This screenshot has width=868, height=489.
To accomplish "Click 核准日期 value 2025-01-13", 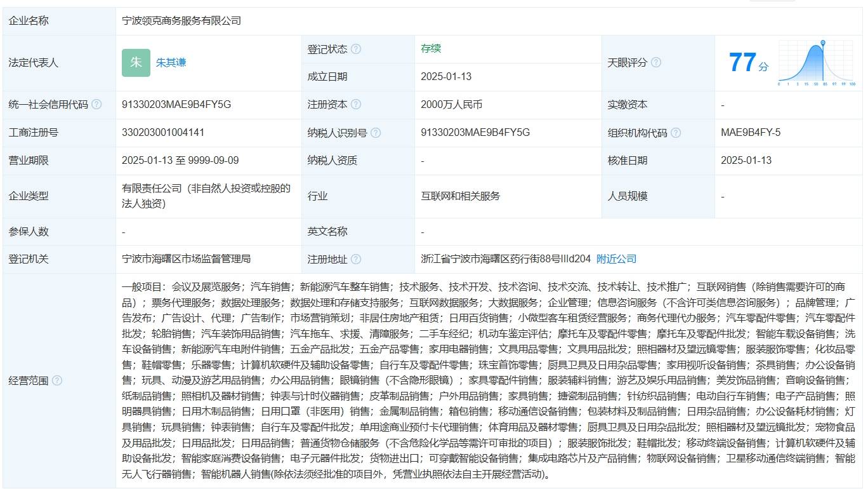I will click(746, 161).
